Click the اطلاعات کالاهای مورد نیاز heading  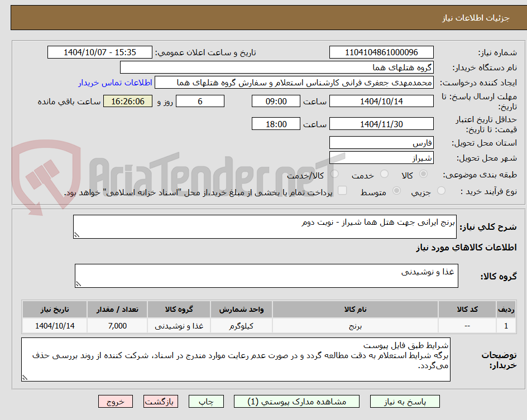[467, 248]
